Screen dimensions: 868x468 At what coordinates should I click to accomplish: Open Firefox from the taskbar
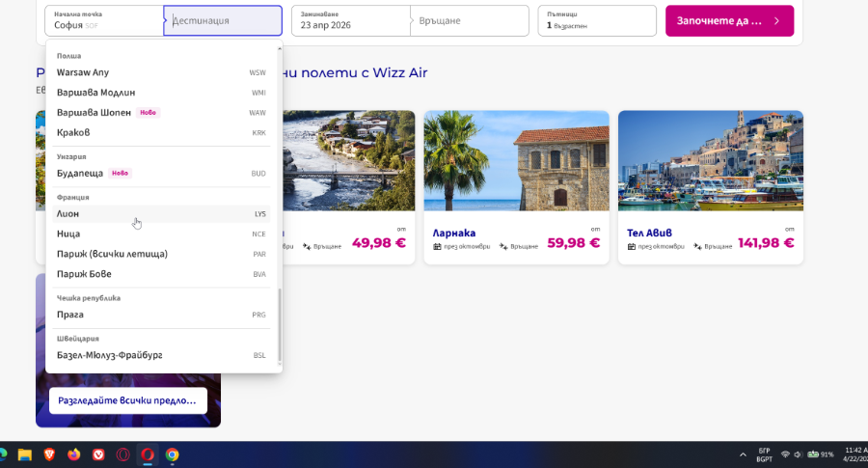pos(73,454)
